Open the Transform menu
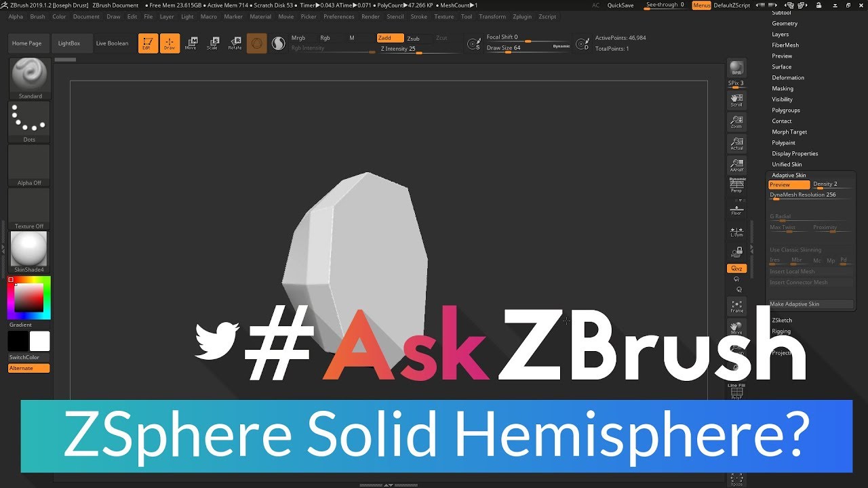 pos(492,16)
